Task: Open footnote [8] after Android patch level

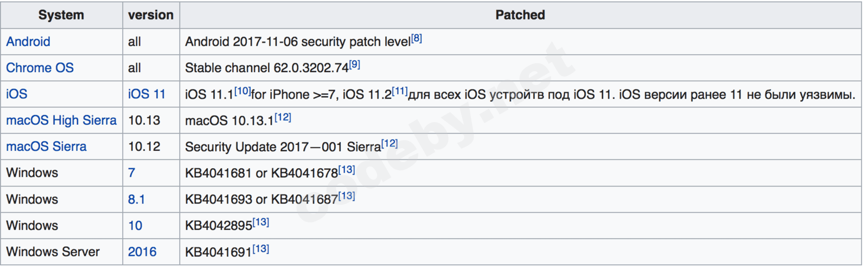Action: tap(417, 39)
